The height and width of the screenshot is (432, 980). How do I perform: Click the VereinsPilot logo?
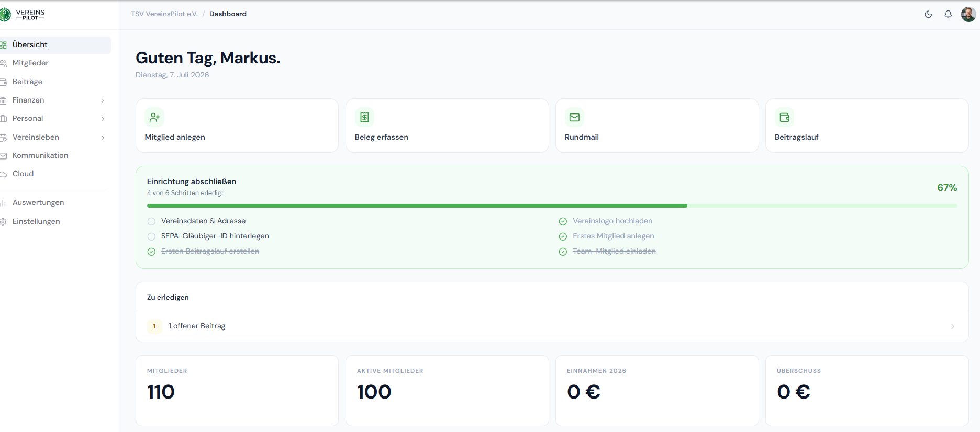23,14
